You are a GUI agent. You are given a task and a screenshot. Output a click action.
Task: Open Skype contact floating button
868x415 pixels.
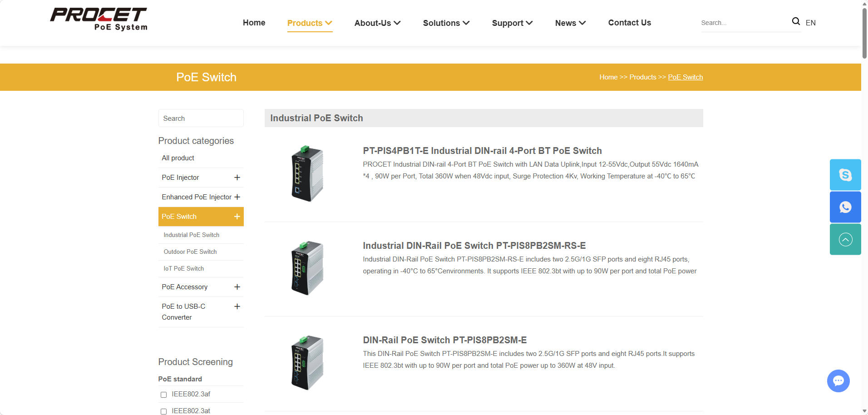tap(845, 175)
